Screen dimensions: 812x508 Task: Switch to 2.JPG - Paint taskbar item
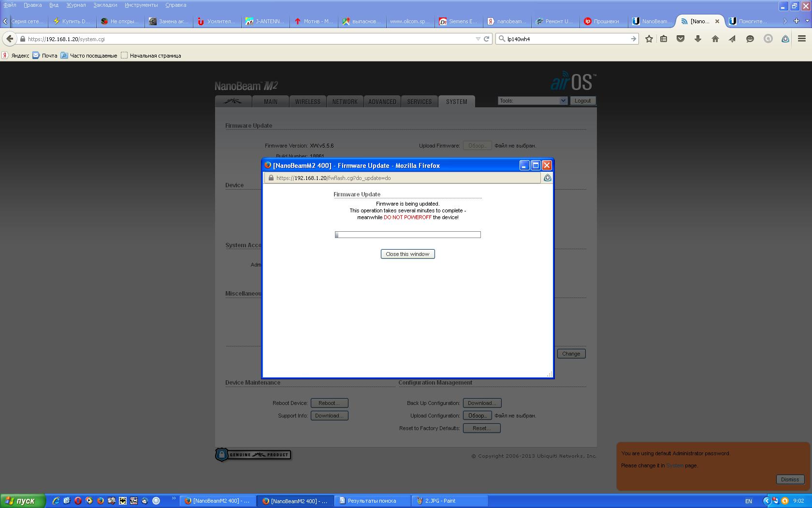(x=449, y=501)
